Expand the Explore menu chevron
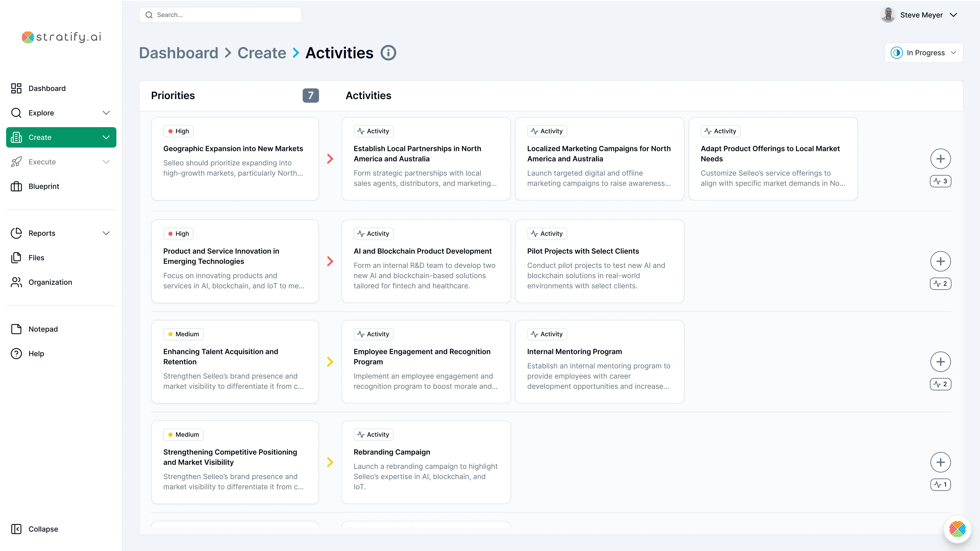Viewport: 980px width, 551px height. coord(106,113)
